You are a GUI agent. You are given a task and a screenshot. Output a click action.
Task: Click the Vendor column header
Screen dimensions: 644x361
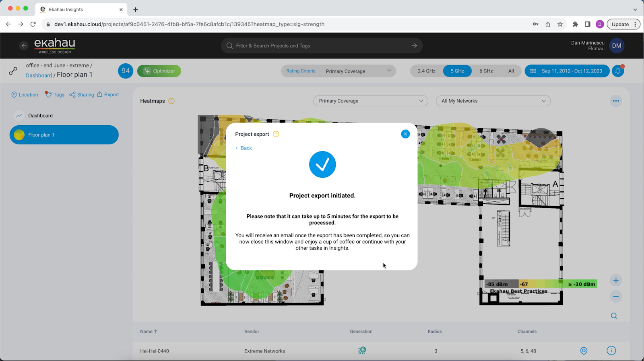coord(252,332)
